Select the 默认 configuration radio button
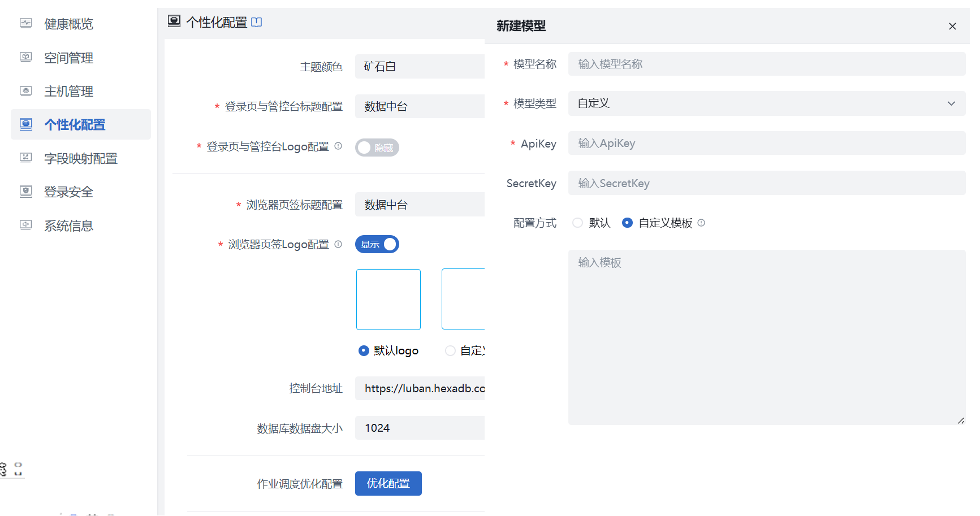 tap(577, 223)
